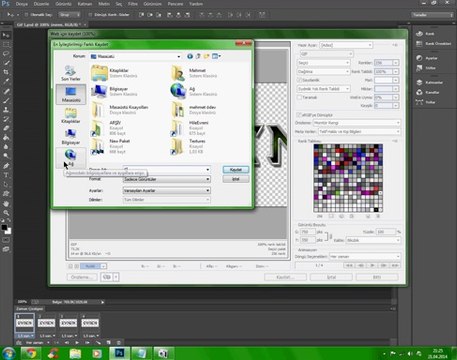
Task: Select the Pen tool
Action: 6,166
